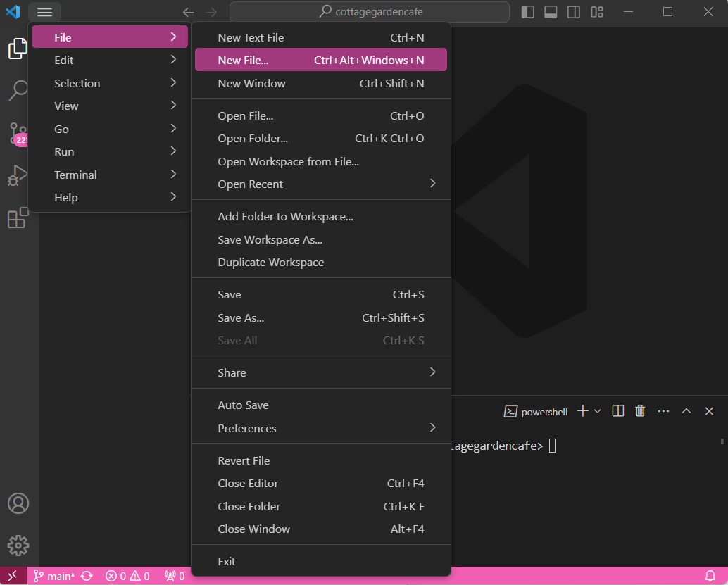Image resolution: width=728 pixels, height=585 pixels.
Task: Expand the Open Recent submenu
Action: coord(321,183)
